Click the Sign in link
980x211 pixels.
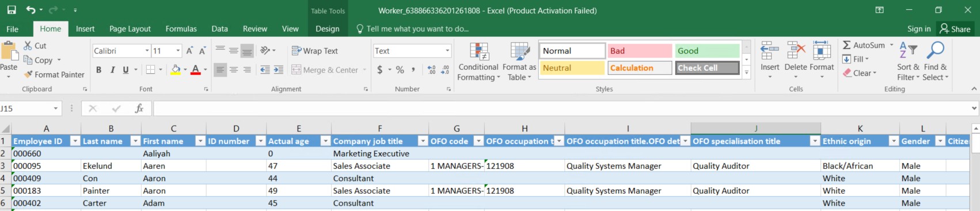pos(919,29)
